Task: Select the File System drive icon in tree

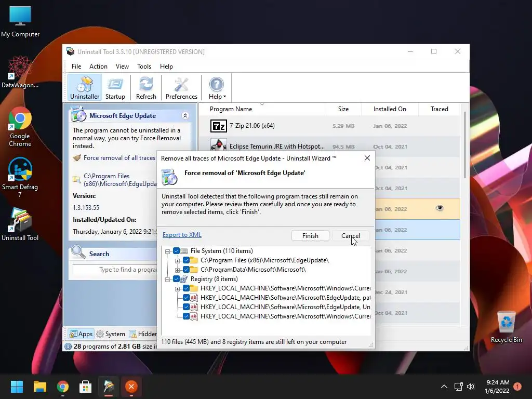Action: point(184,251)
